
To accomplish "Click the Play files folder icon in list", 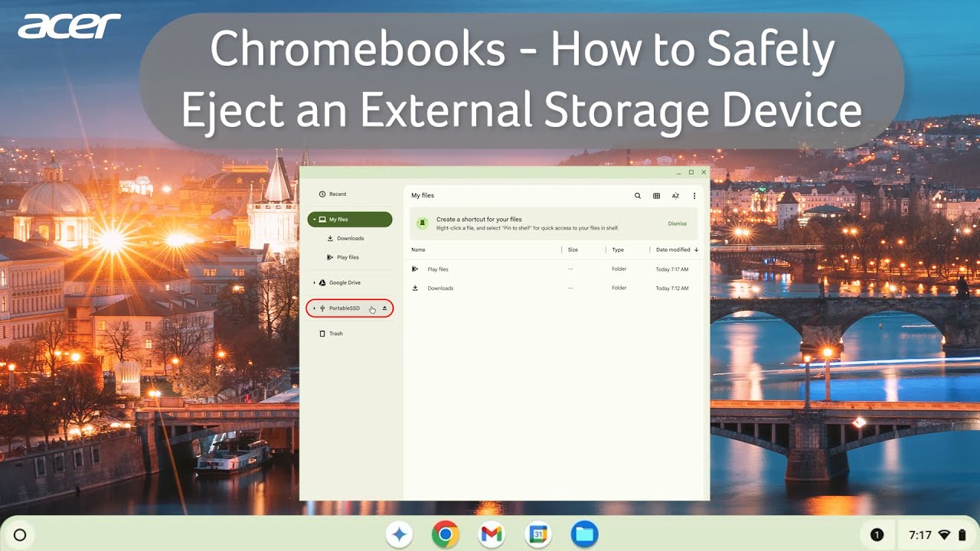I will tap(415, 269).
